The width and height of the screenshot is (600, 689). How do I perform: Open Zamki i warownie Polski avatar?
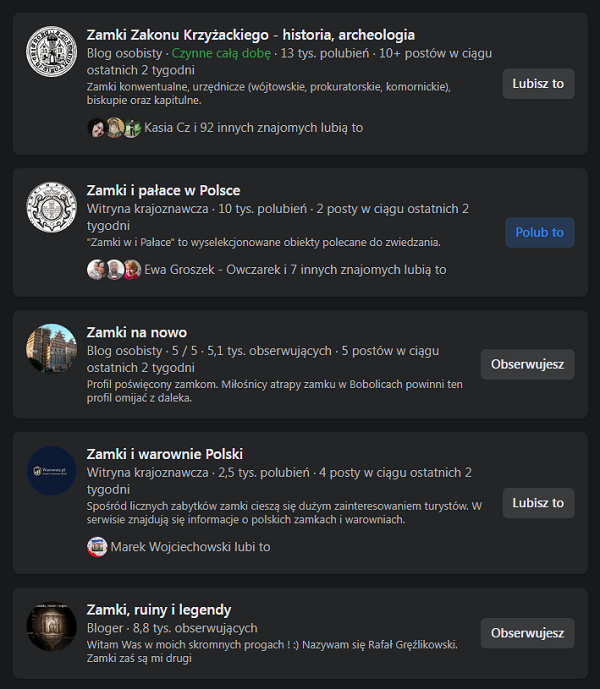pyautogui.click(x=51, y=471)
